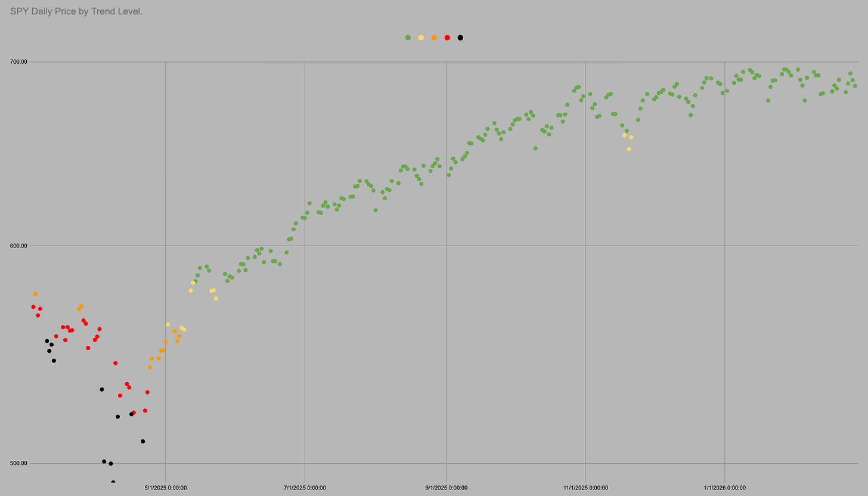Click the topmost orange data point near 575
The height and width of the screenshot is (496, 868).
coord(36,294)
